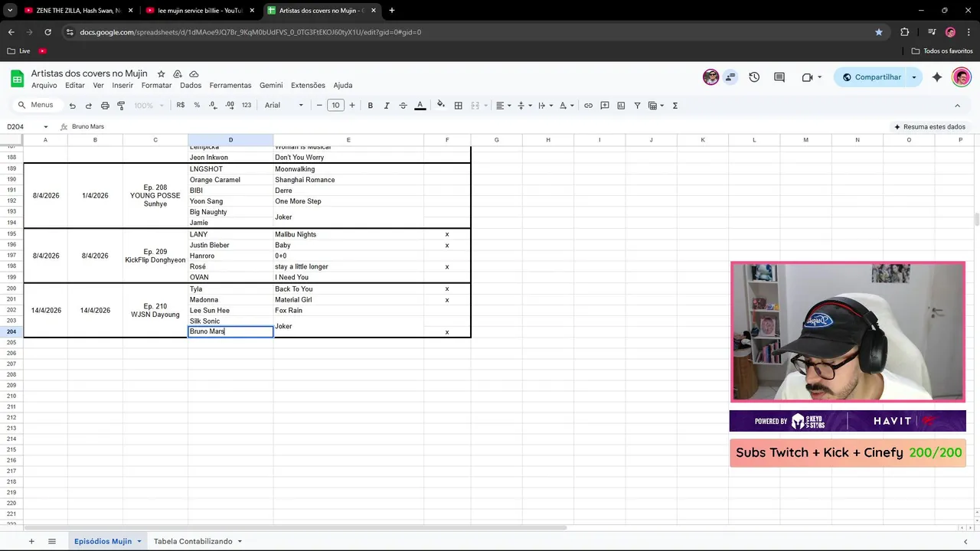
Task: Toggle italic formatting
Action: coord(387,106)
